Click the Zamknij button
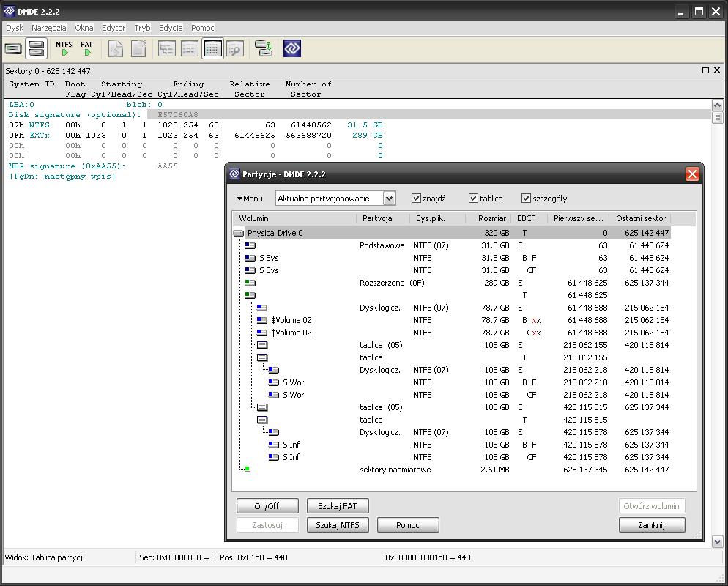 [651, 525]
